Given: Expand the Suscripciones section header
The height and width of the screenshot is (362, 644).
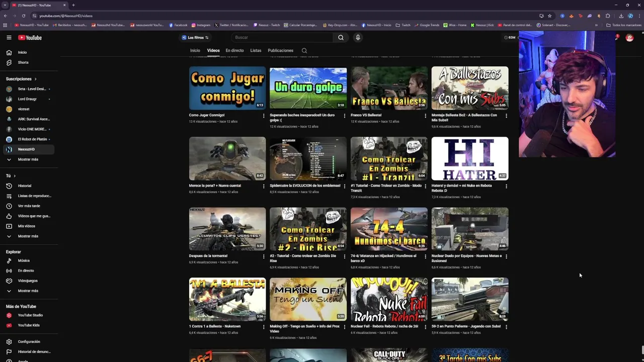Looking at the screenshot, I should [x=21, y=79].
